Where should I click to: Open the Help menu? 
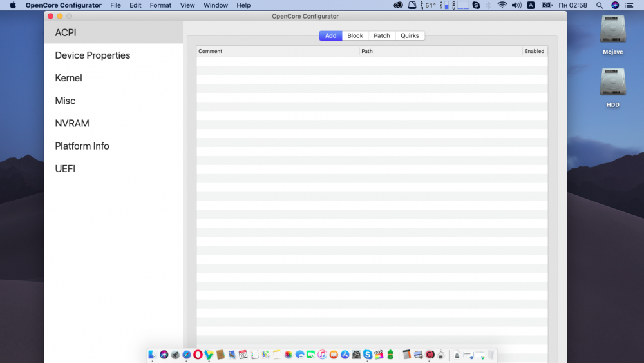pos(243,5)
